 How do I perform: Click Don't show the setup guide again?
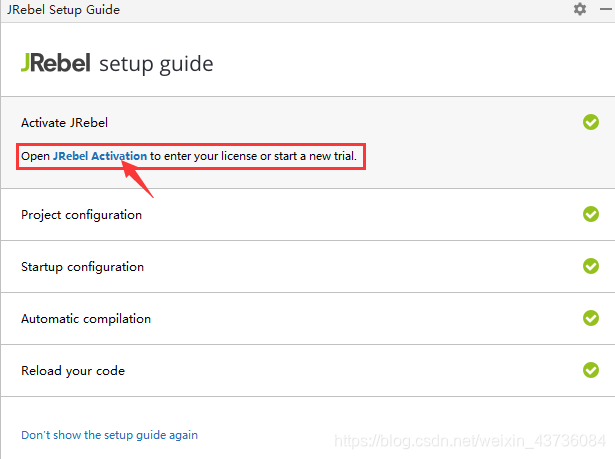109,435
